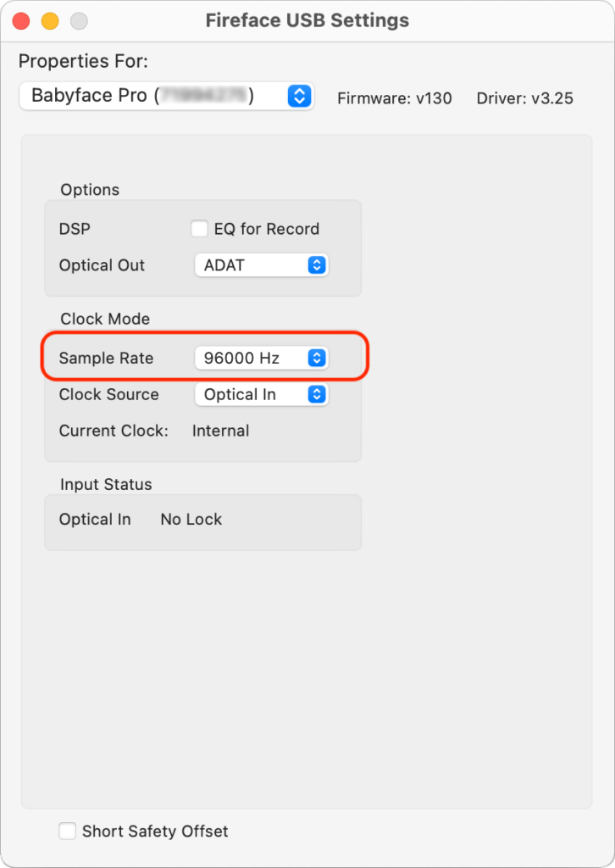Toggle the Short Safety Offset checkbox
The width and height of the screenshot is (615, 868).
pyautogui.click(x=68, y=831)
